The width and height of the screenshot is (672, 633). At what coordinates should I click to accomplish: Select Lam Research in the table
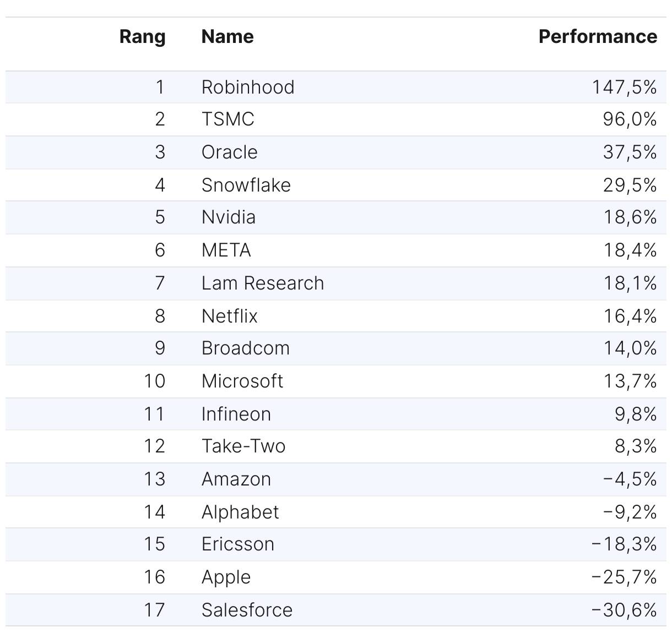tap(263, 283)
